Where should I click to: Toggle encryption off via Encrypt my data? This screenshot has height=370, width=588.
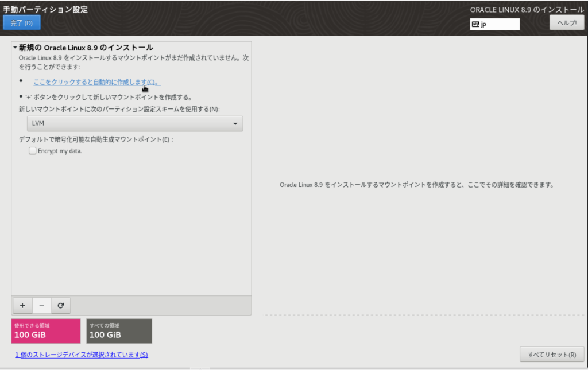[32, 150]
